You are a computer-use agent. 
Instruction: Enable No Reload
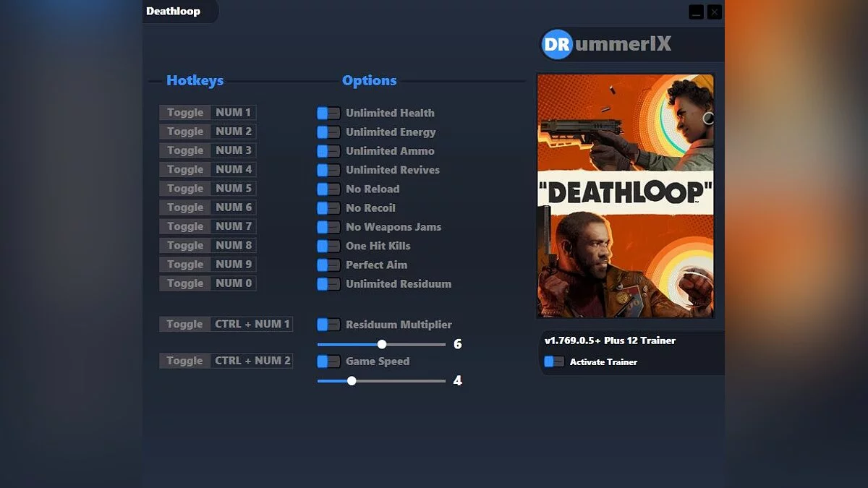(x=328, y=189)
